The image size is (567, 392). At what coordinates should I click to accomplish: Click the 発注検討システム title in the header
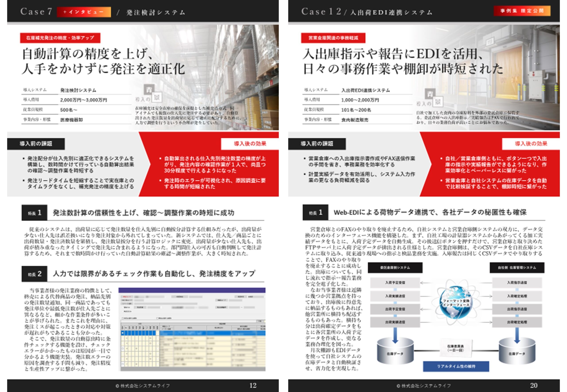(x=156, y=13)
